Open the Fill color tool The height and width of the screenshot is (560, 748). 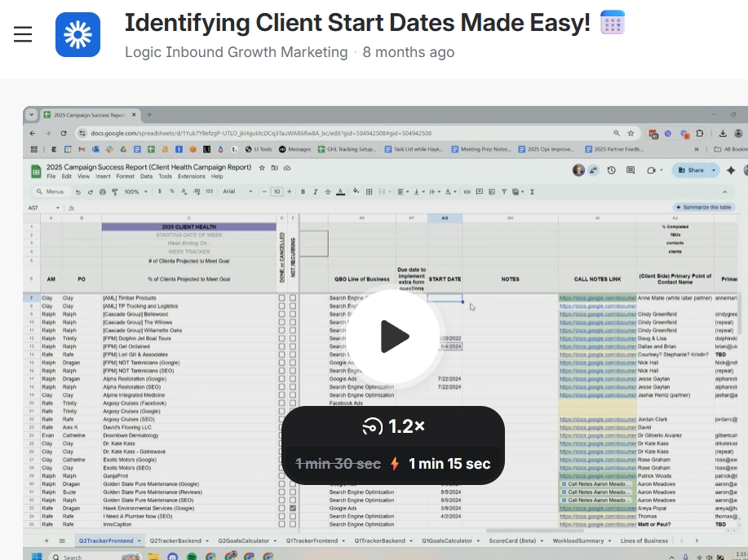pyautogui.click(x=356, y=191)
